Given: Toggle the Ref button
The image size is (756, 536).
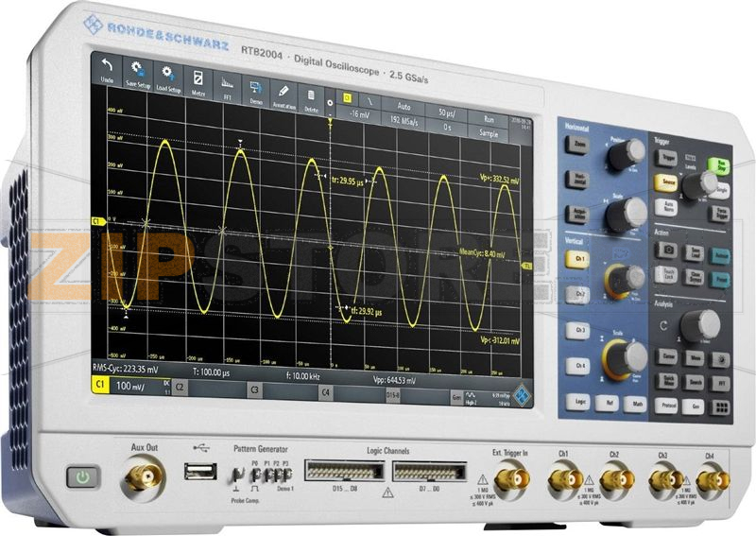Looking at the screenshot, I should point(608,403).
